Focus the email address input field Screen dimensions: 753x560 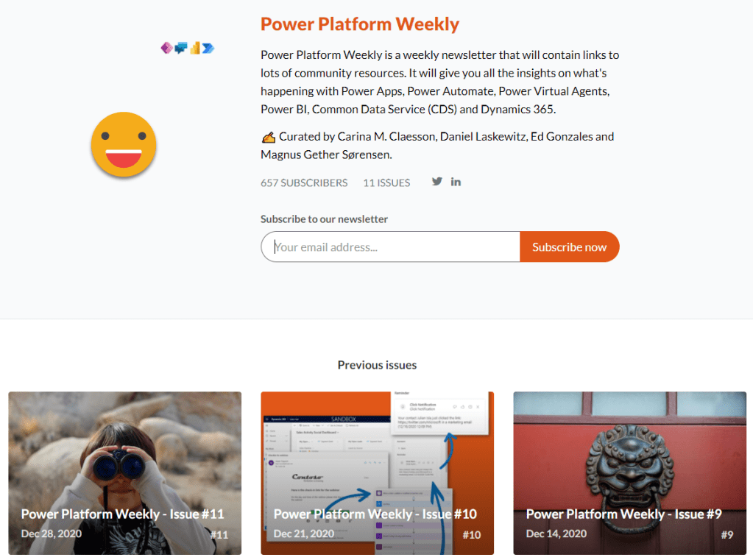(x=390, y=247)
